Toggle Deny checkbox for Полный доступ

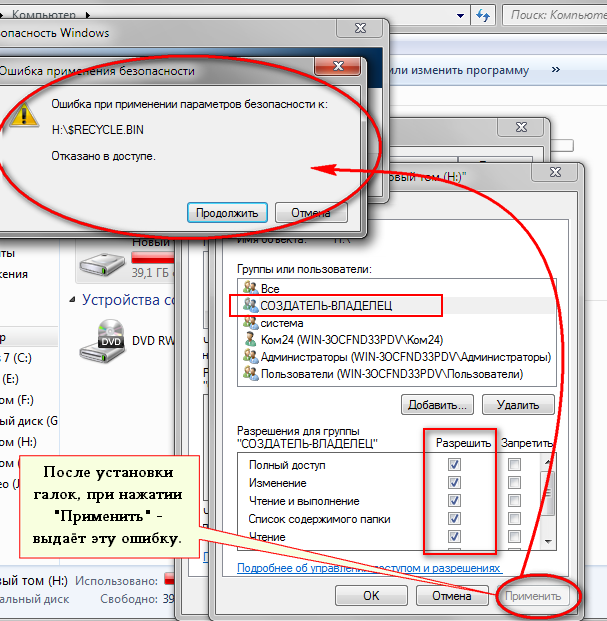tap(514, 464)
